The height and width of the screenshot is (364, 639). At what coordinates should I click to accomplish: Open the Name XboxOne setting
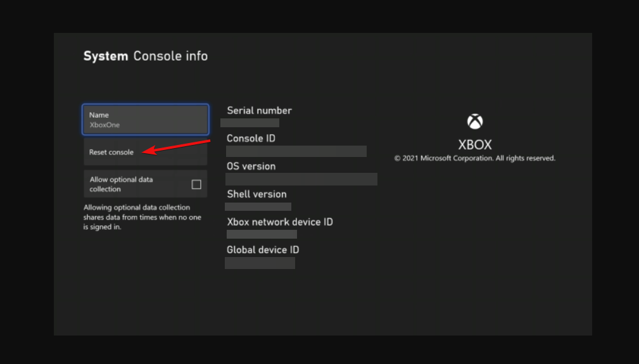(146, 120)
